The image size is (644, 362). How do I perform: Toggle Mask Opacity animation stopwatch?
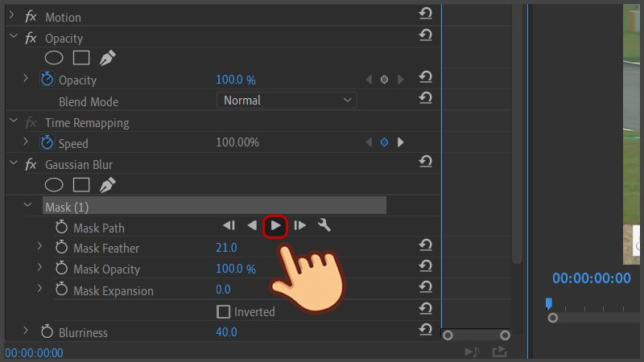[62, 268]
